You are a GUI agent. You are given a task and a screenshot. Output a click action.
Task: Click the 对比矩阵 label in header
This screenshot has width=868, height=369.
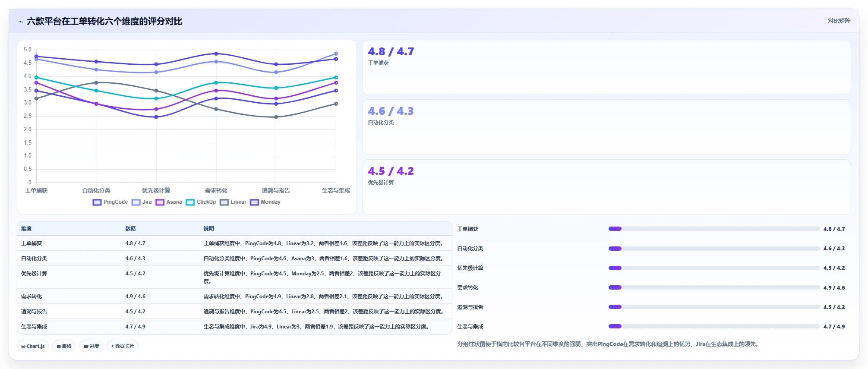click(x=839, y=21)
